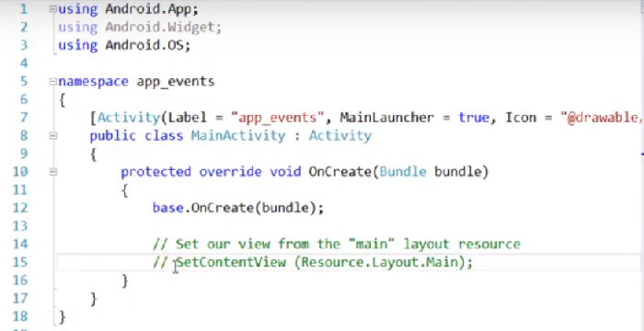Collapse the MainActivity class block
Image resolution: width=644 pixels, height=331 pixels.
(x=52, y=136)
